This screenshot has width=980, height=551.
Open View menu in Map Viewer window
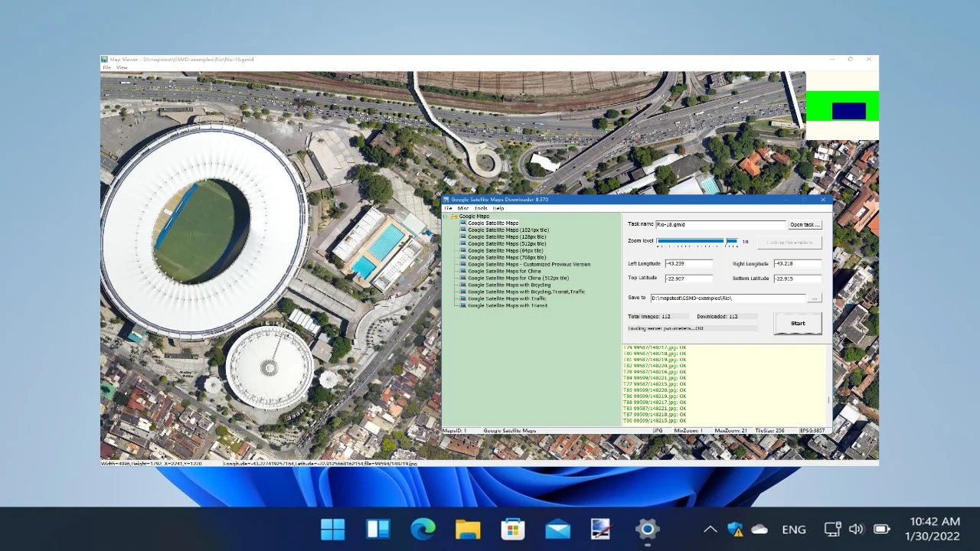pyautogui.click(x=122, y=67)
